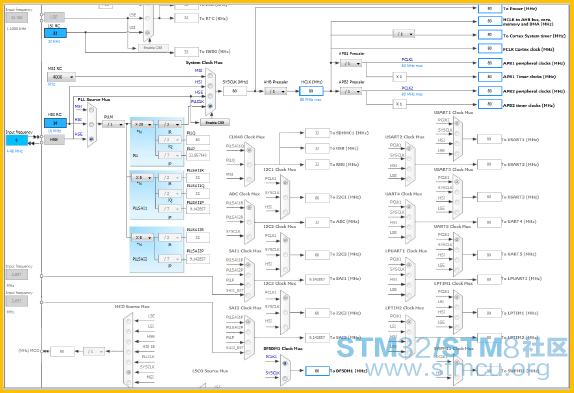Select MSI in PLL Source Mux
This screenshot has width=574, height=393.
[x=91, y=110]
